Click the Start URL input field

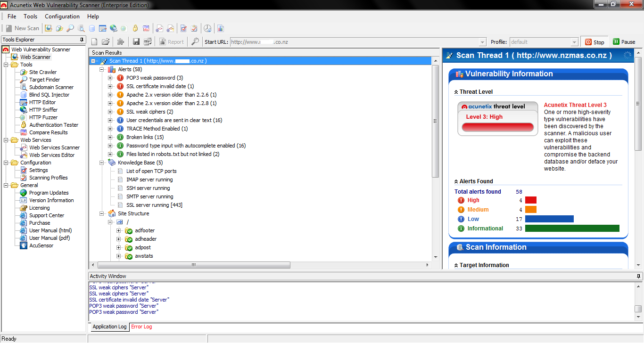click(354, 42)
